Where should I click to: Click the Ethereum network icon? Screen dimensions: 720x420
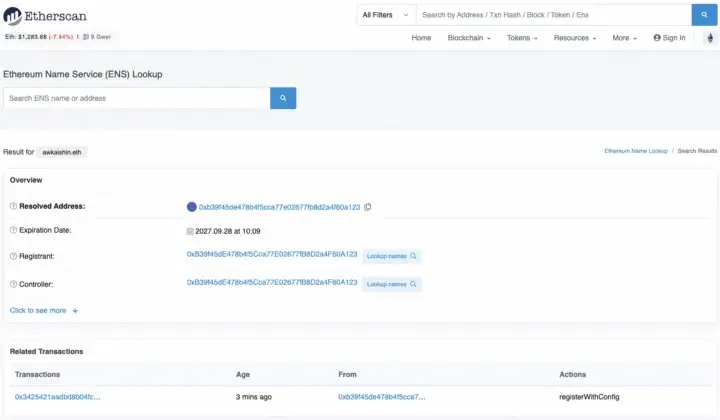pos(711,38)
